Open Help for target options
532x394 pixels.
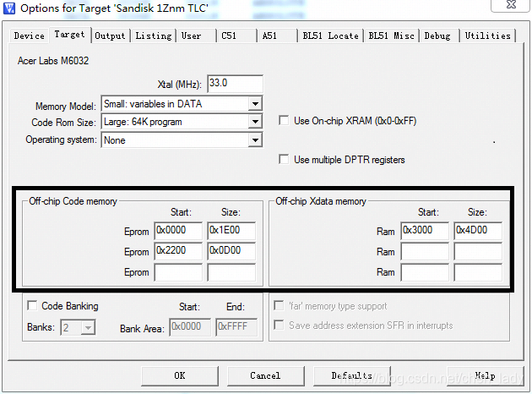pyautogui.click(x=485, y=375)
